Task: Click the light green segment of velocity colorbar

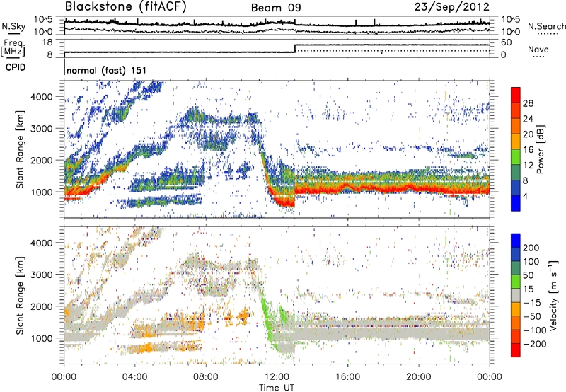Action: coord(516,282)
